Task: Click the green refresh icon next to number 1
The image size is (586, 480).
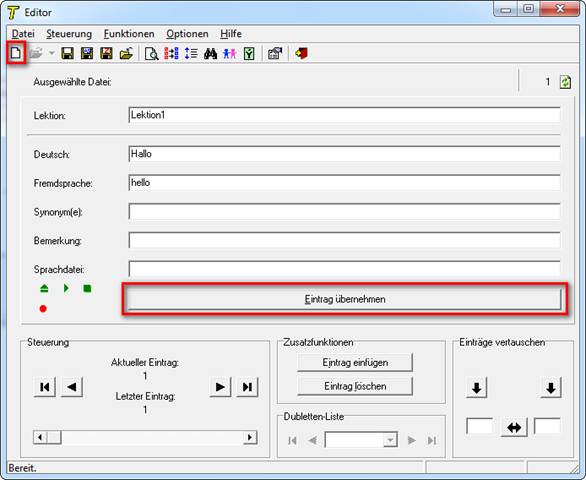Action: click(565, 82)
